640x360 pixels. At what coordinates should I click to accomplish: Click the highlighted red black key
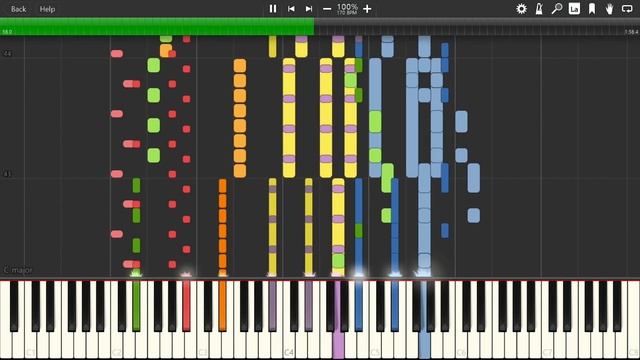[187, 305]
